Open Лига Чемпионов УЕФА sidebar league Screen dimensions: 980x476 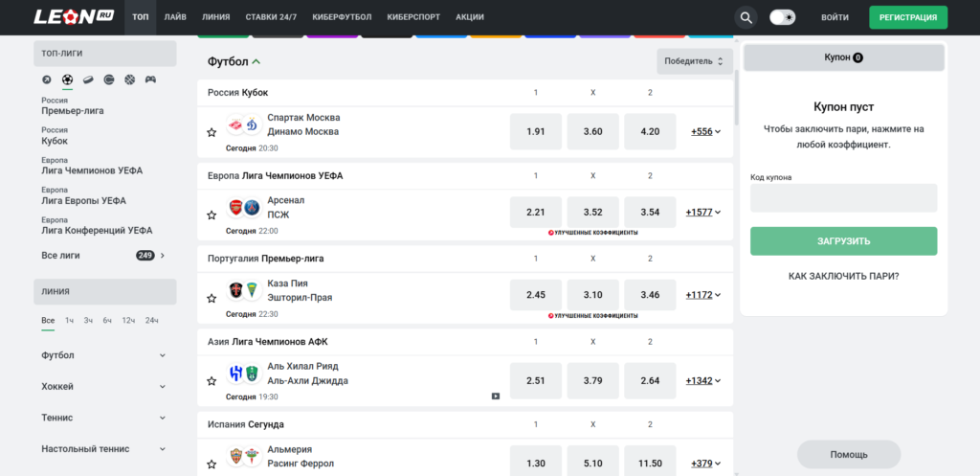[92, 166]
